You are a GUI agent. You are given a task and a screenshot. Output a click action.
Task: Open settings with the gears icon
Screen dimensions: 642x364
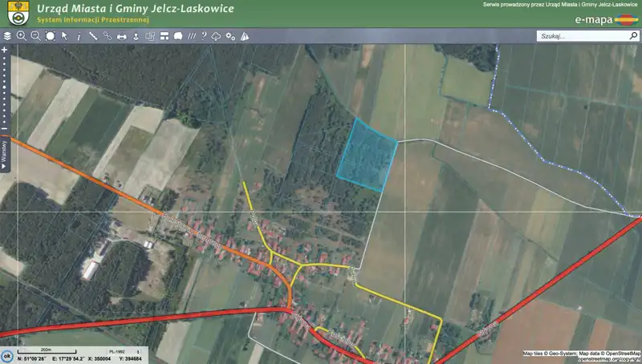[231, 36]
